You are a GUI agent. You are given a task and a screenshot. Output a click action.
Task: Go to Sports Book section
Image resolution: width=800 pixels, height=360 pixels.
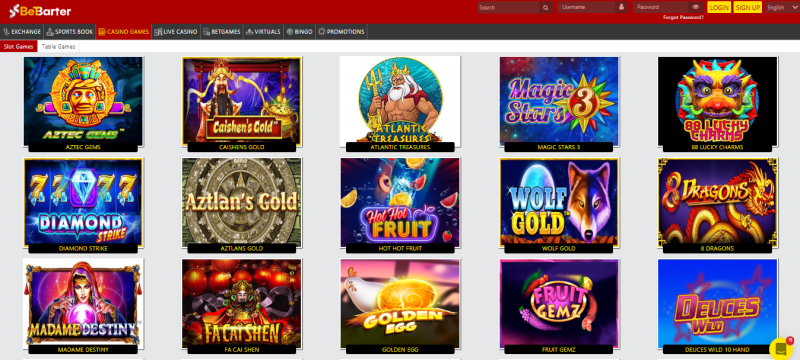pos(70,32)
